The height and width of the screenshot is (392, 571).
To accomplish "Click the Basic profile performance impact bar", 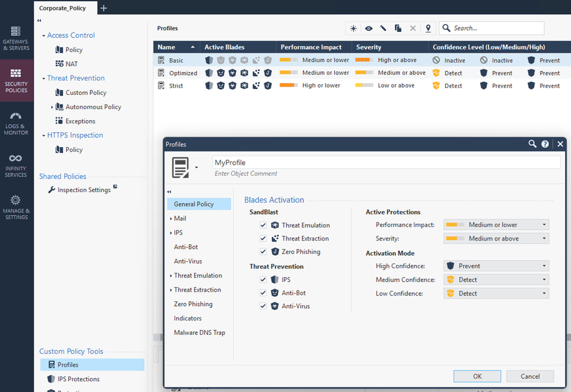I will point(288,60).
